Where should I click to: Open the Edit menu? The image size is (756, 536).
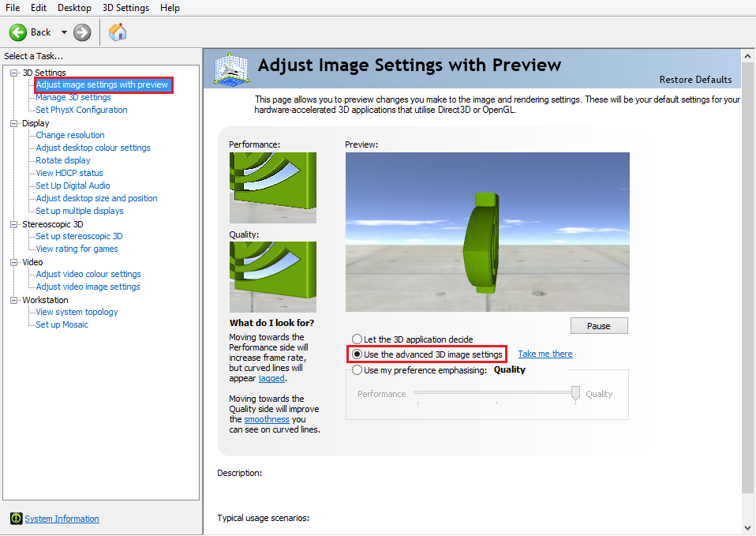[39, 8]
